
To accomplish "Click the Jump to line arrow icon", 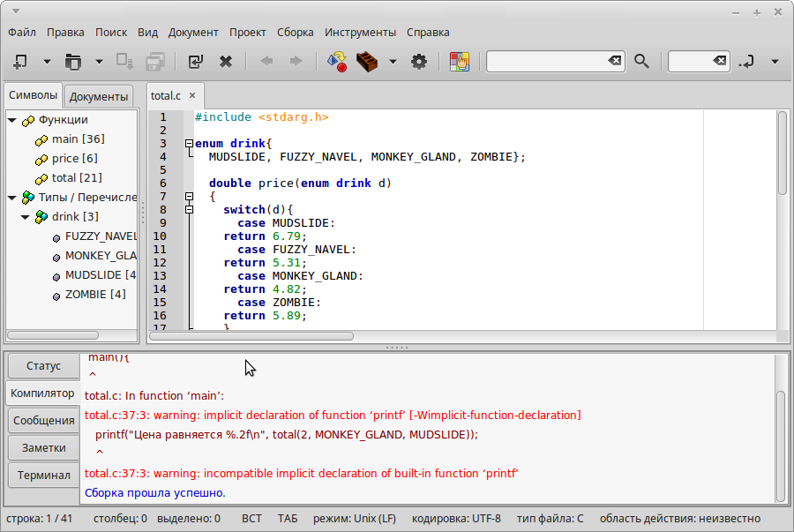I will coord(746,62).
